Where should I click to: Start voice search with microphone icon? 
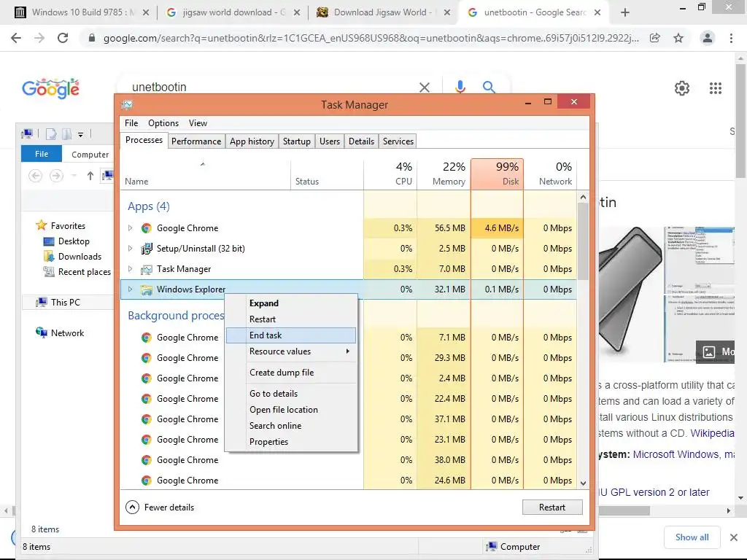coord(460,87)
